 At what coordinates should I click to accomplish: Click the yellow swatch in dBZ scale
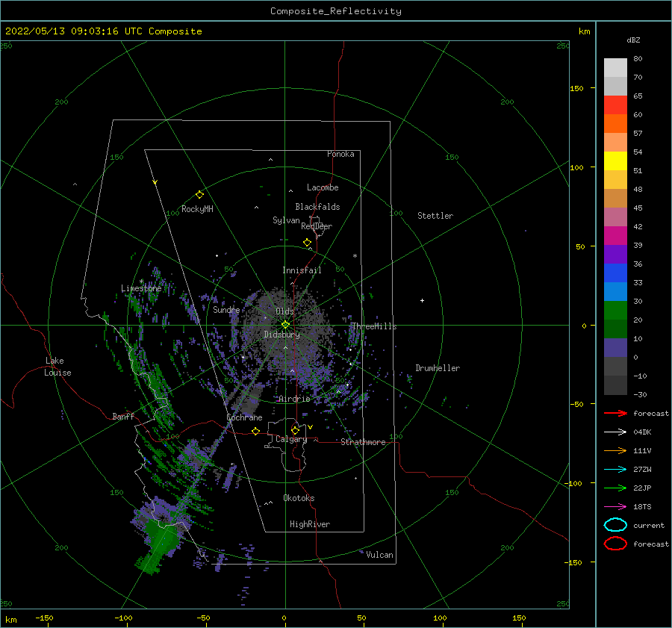(615, 161)
